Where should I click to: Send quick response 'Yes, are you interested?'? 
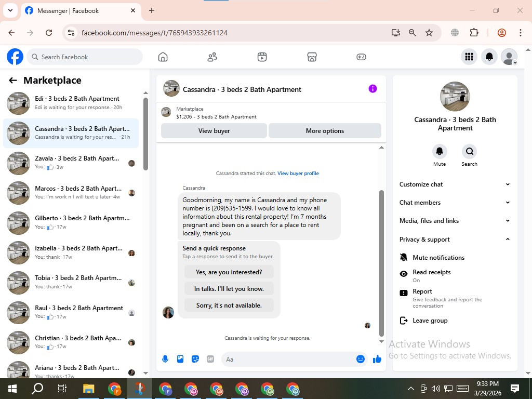click(x=229, y=272)
